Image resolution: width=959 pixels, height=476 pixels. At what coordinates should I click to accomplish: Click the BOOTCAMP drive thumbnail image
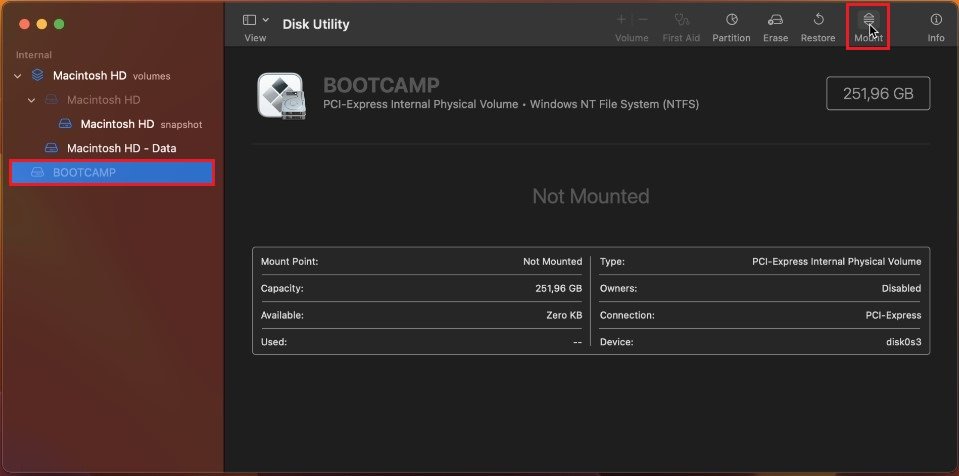tap(281, 95)
